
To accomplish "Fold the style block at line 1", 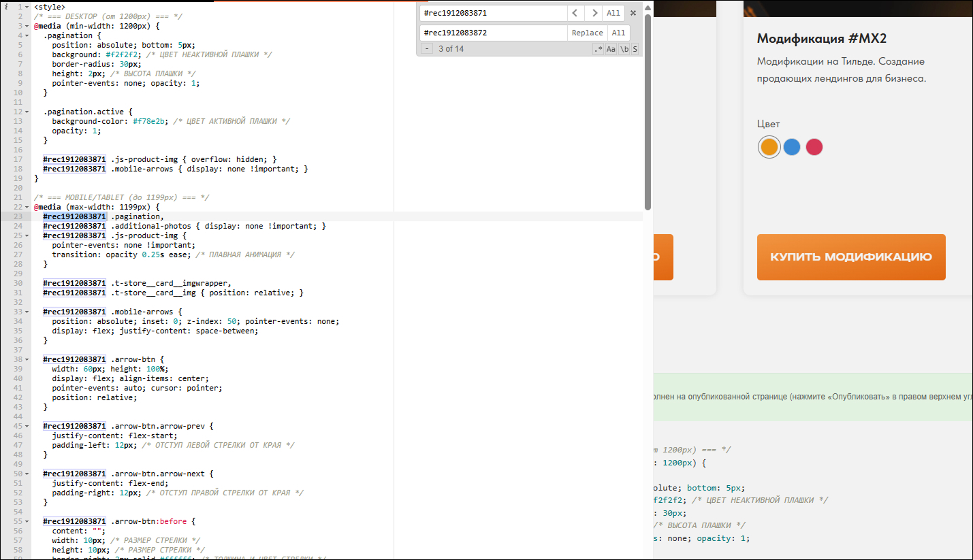I will coord(27,7).
